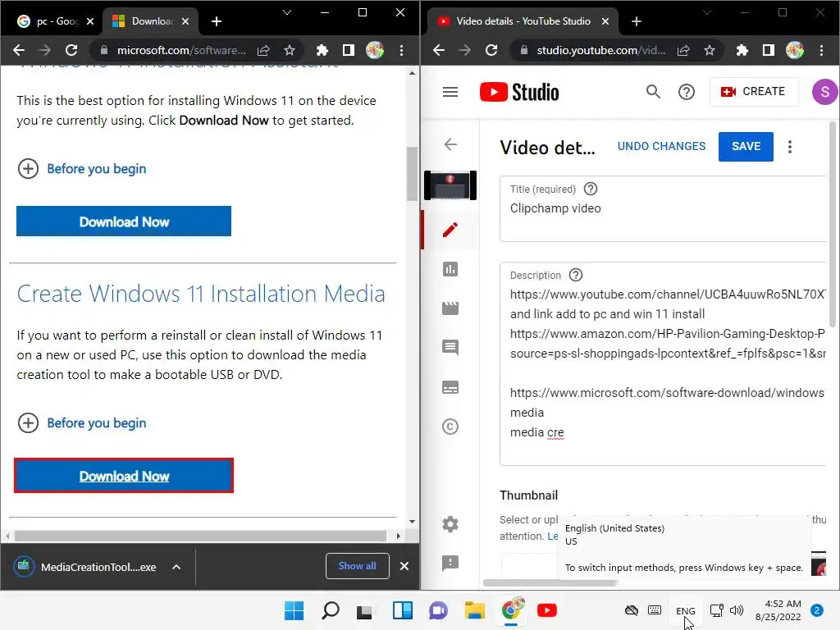840x630 pixels.
Task: Click the Title field containing Clipchamp video
Action: tap(662, 208)
